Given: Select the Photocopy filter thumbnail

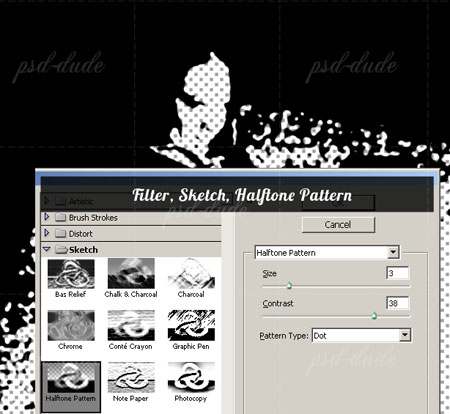Looking at the screenshot, I should coord(191,378).
